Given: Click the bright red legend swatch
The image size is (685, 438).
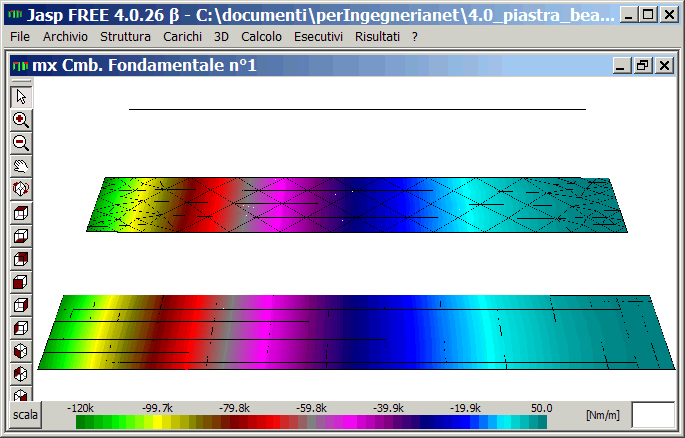Looking at the screenshot, I should (x=275, y=422).
